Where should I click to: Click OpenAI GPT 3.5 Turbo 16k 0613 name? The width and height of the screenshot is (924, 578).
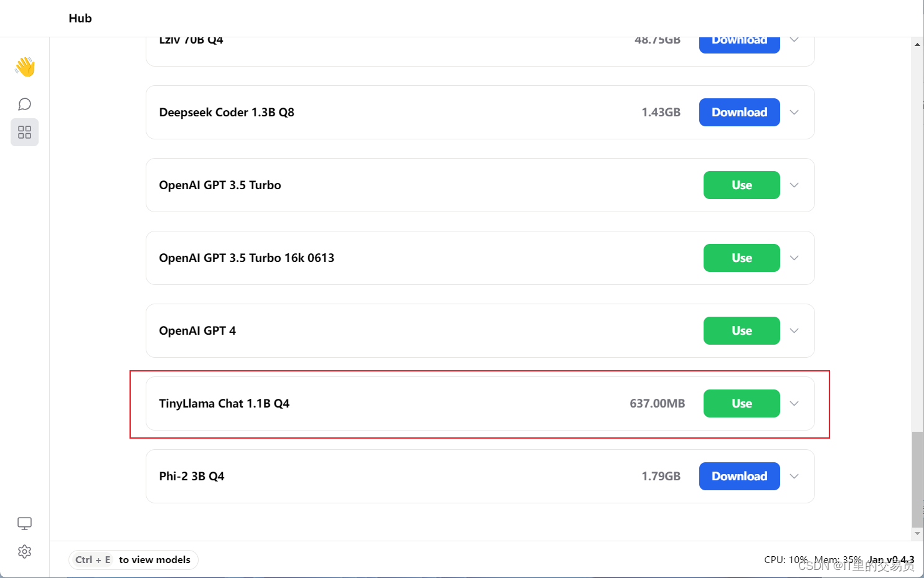[x=247, y=258]
